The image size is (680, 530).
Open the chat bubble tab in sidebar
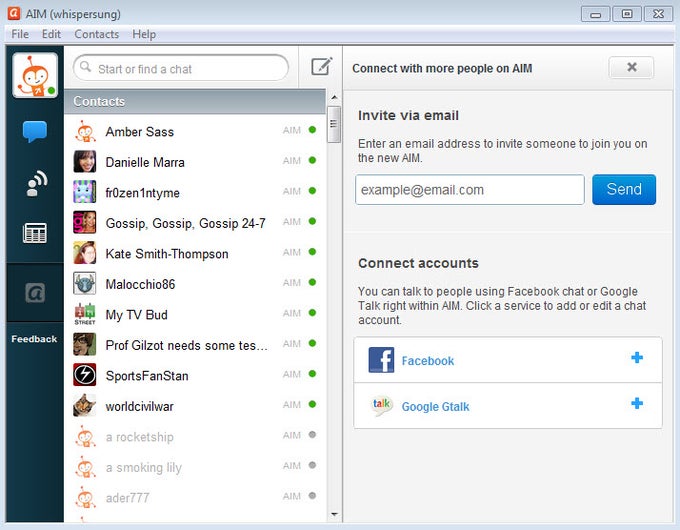tap(35, 131)
